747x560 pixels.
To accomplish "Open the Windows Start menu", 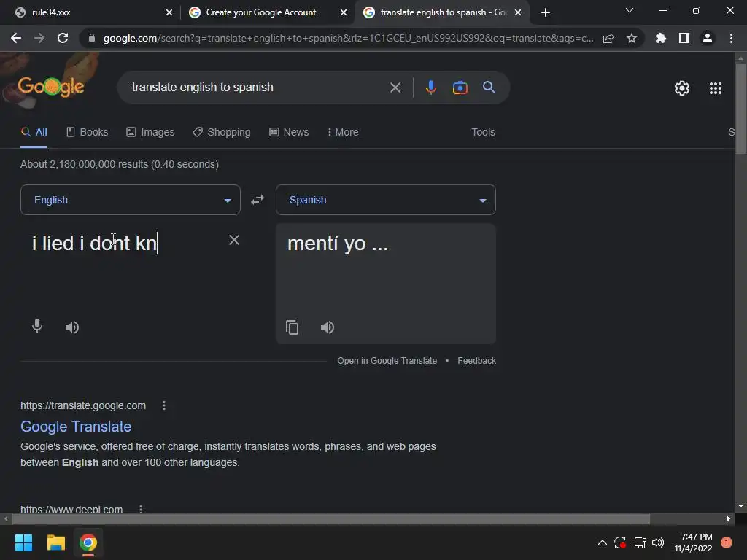I will tap(23, 542).
